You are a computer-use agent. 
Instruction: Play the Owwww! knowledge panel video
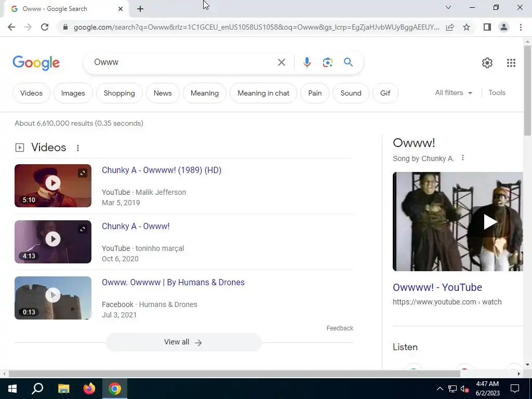(x=490, y=222)
